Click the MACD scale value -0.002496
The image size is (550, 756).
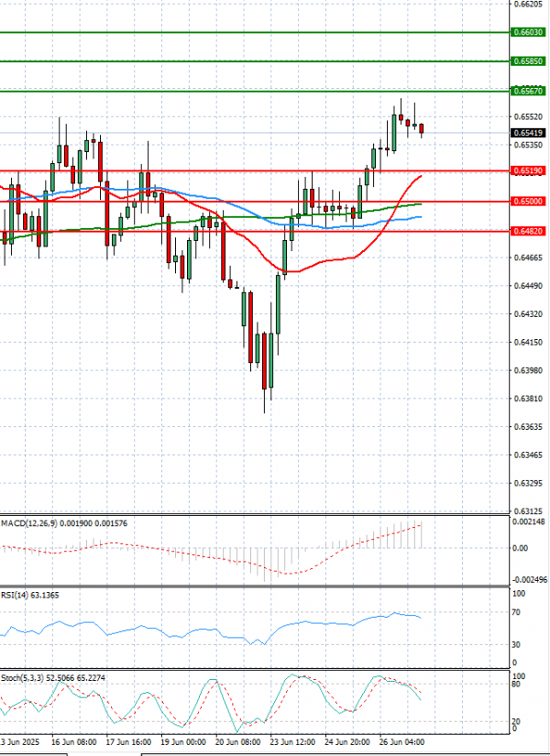coord(528,579)
